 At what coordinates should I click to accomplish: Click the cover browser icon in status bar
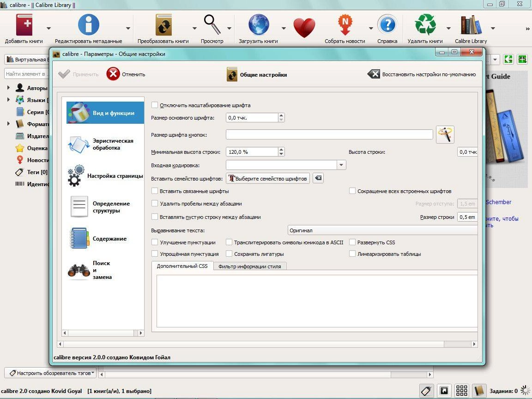click(444, 391)
